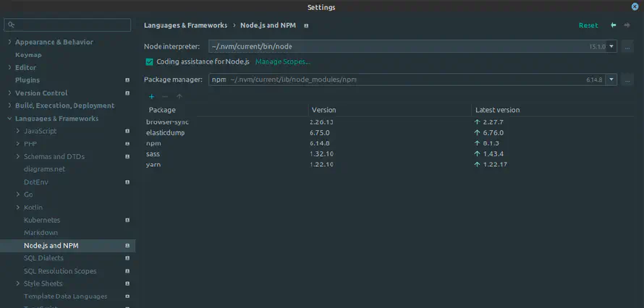
Task: Expand the Version Control section
Action: pyautogui.click(x=9, y=93)
